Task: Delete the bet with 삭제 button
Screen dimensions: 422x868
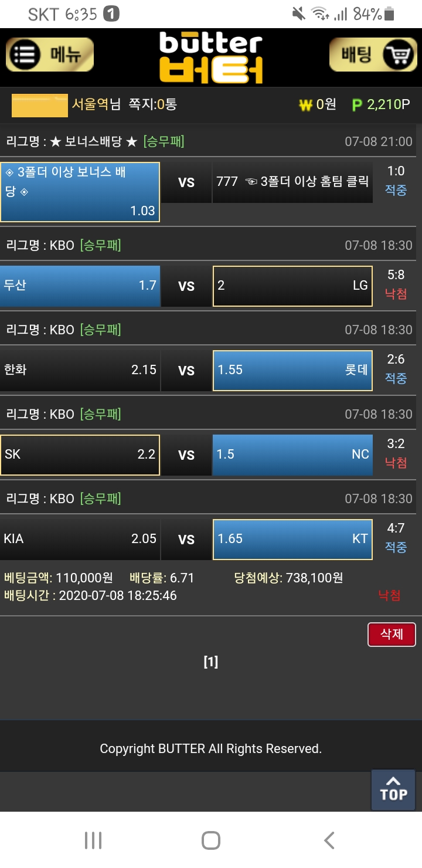Action: (x=392, y=634)
